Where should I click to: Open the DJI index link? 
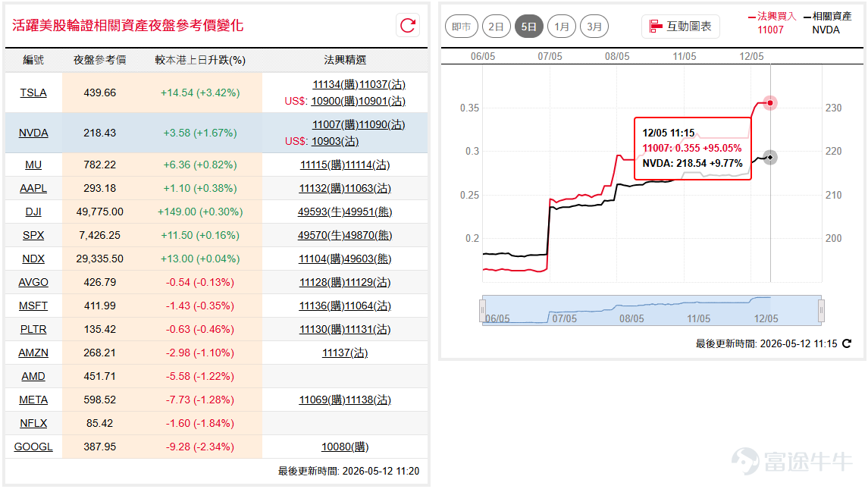(x=33, y=212)
